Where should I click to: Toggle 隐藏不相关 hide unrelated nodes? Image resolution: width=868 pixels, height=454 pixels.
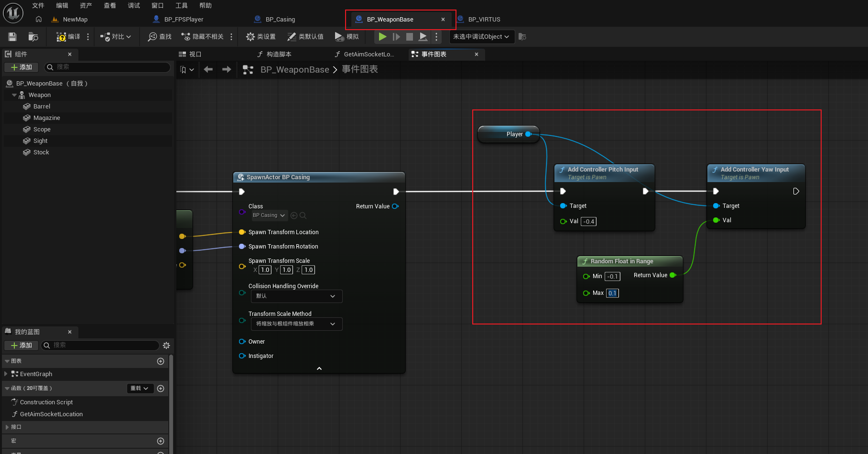[202, 37]
